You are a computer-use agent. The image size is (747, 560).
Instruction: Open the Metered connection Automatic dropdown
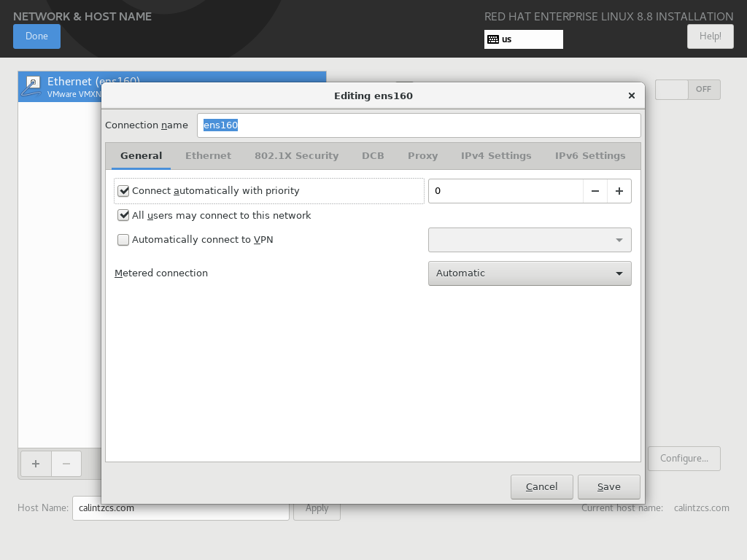click(530, 273)
